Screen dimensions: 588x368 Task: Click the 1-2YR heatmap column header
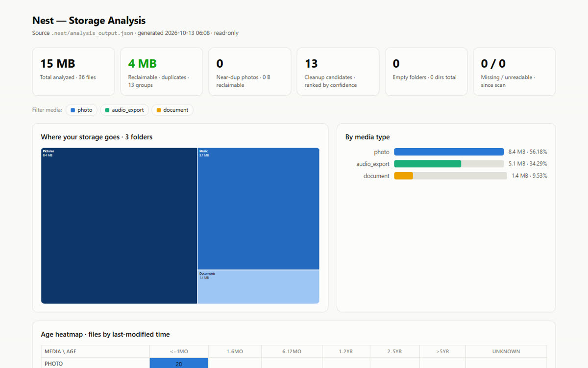[x=346, y=351]
